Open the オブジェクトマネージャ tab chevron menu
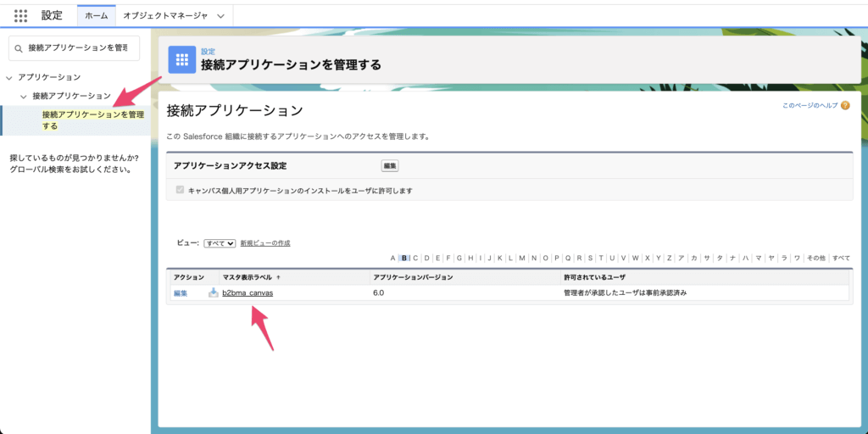 pyautogui.click(x=221, y=16)
